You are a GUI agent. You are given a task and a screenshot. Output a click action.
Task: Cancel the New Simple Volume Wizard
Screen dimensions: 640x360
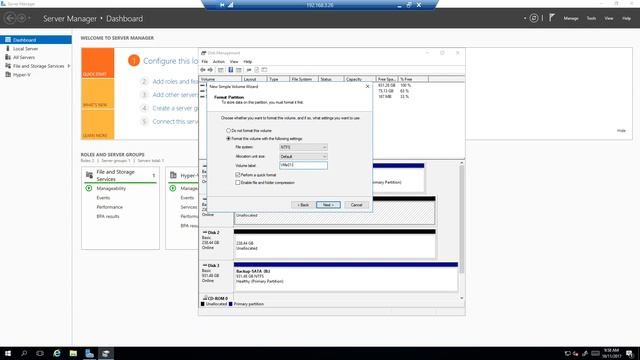[x=356, y=204]
